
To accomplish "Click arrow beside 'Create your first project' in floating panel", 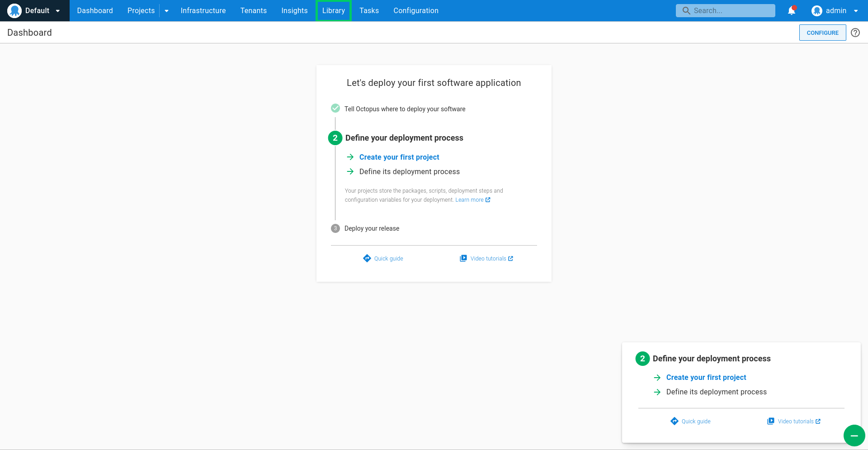I will point(657,377).
